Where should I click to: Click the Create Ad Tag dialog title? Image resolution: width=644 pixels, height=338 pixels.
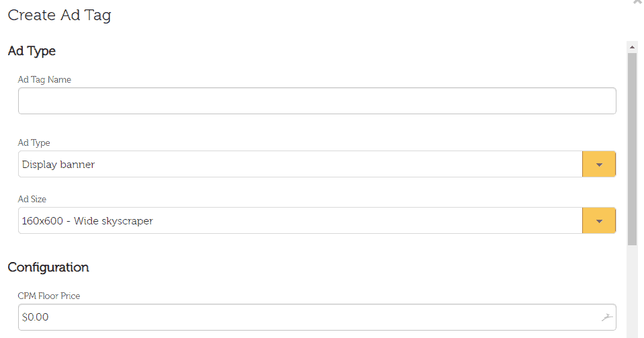point(59,15)
